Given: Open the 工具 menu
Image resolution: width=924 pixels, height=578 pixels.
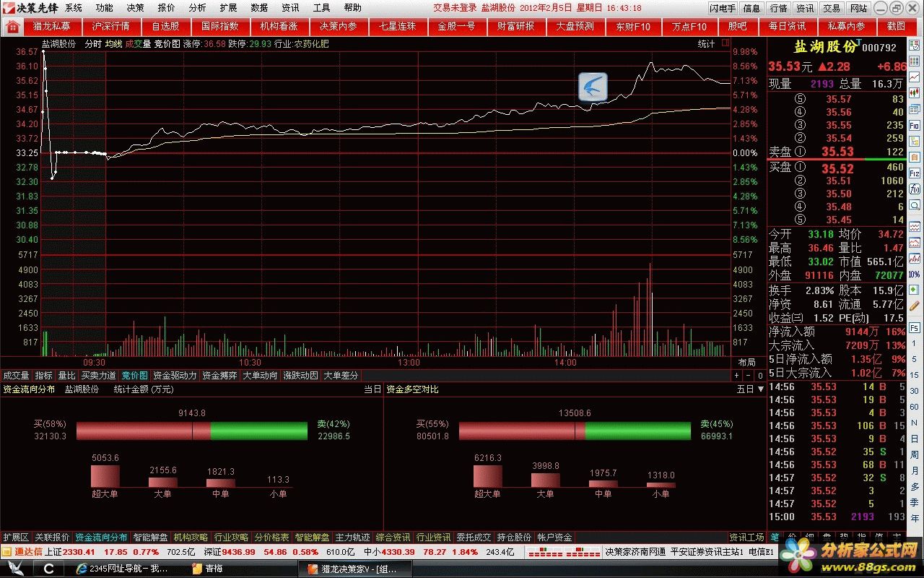Looking at the screenshot, I should [321, 8].
